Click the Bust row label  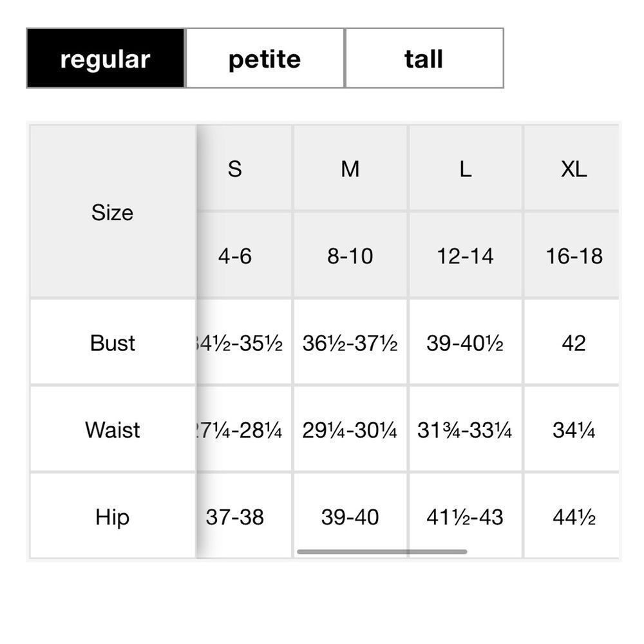(113, 342)
